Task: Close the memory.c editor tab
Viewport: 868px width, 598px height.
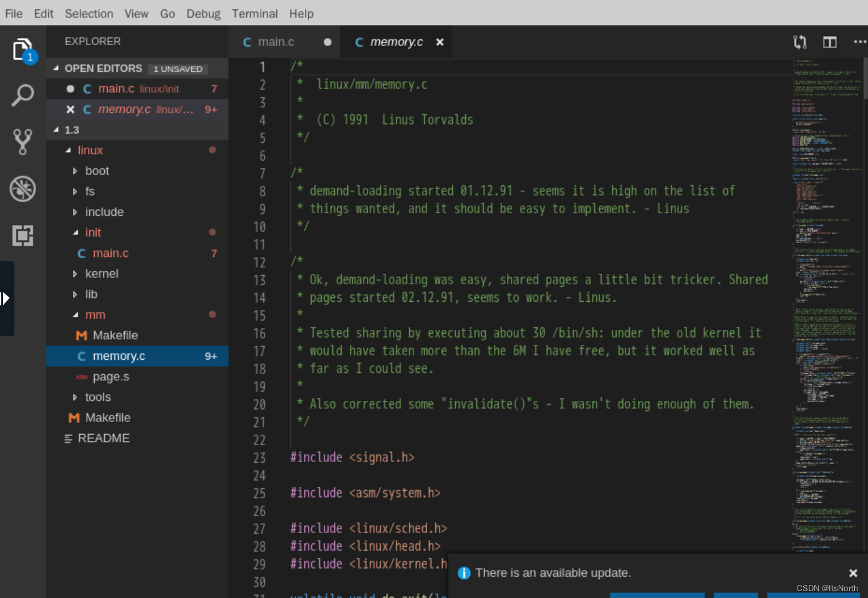Action: [x=440, y=42]
